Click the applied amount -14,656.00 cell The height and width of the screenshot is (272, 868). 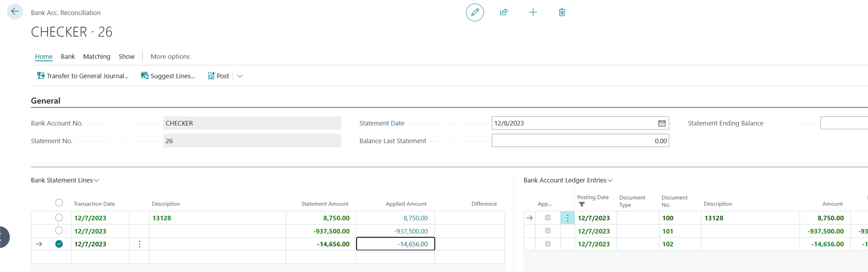point(396,244)
